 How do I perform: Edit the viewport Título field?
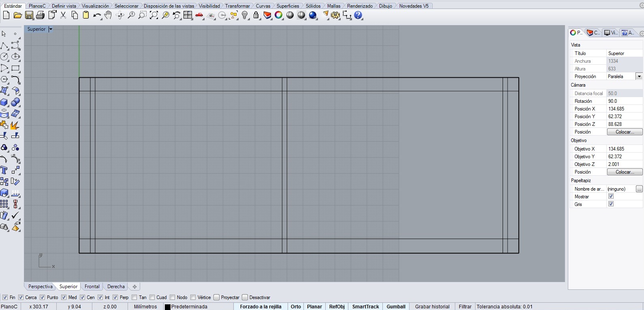pos(625,53)
